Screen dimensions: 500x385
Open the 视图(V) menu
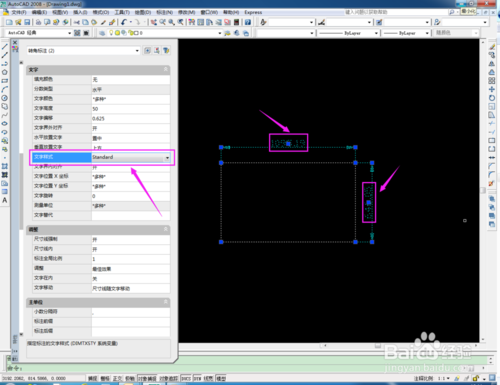pyautogui.click(x=60, y=12)
